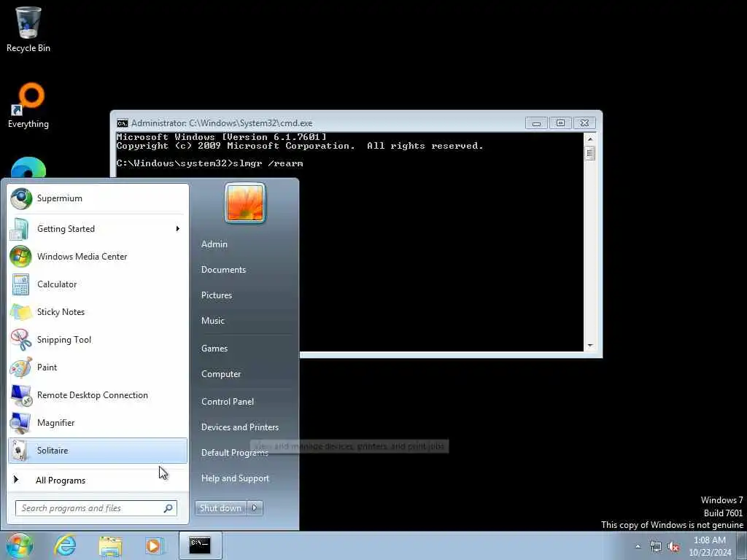The image size is (747, 560).
Task: Open Devices and Printers
Action: tap(240, 427)
